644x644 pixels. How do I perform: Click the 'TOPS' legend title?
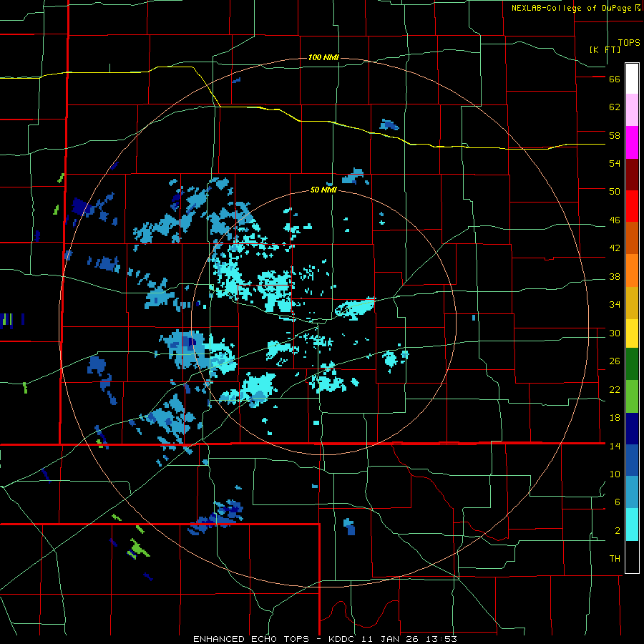[x=629, y=43]
